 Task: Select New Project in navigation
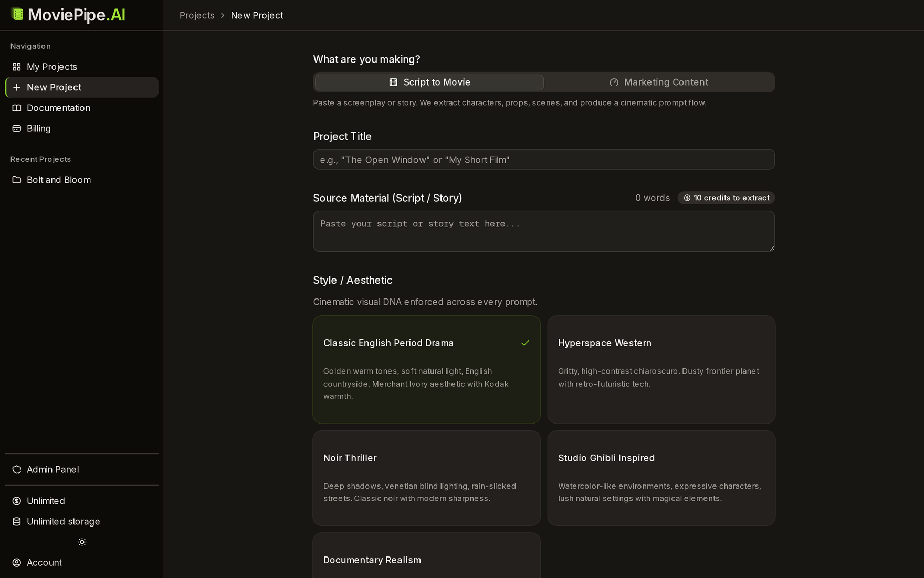click(81, 87)
